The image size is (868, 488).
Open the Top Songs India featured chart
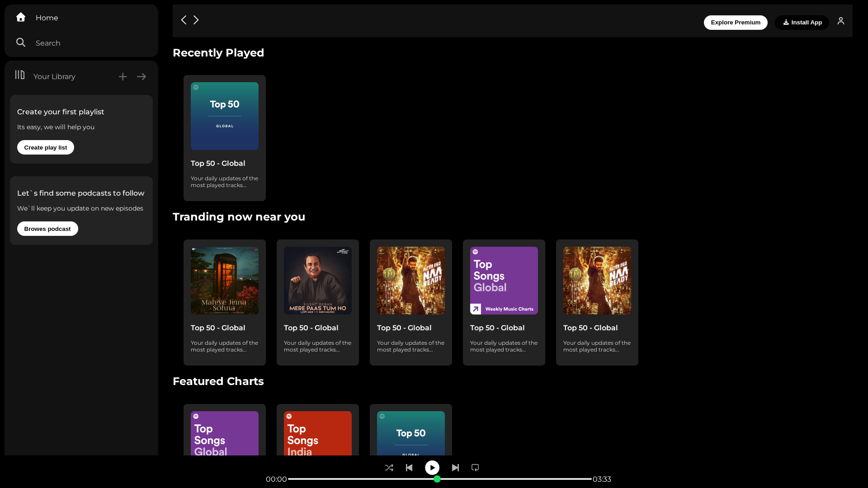tap(318, 433)
